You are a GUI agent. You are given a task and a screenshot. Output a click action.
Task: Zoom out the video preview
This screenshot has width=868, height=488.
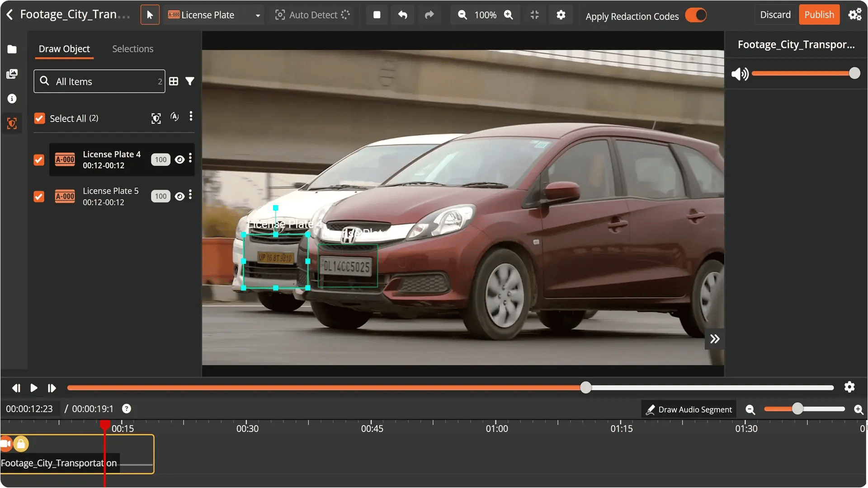coord(462,15)
